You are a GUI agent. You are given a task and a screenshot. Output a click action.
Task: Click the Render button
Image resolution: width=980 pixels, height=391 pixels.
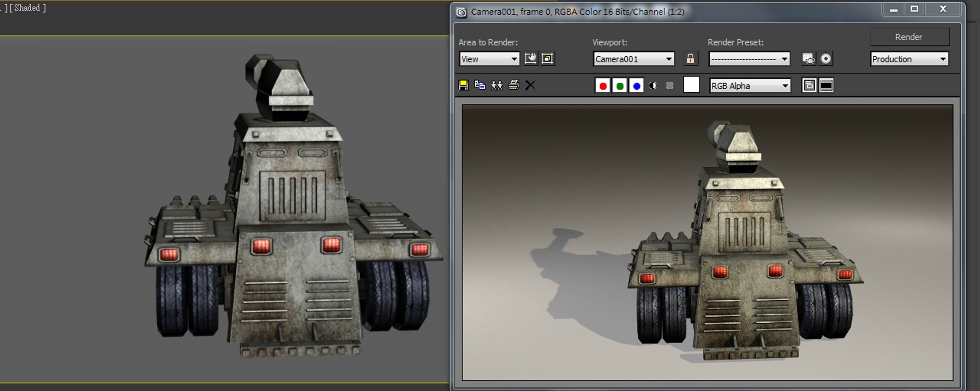pos(909,37)
